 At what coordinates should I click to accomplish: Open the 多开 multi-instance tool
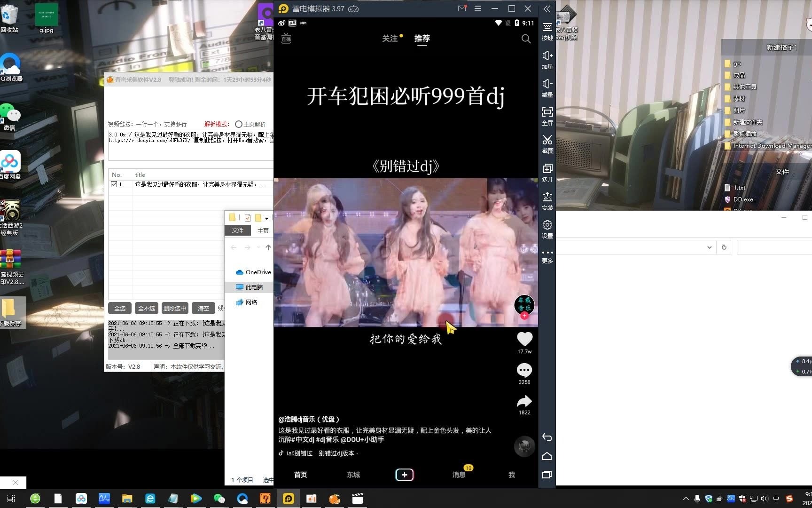[x=547, y=173]
